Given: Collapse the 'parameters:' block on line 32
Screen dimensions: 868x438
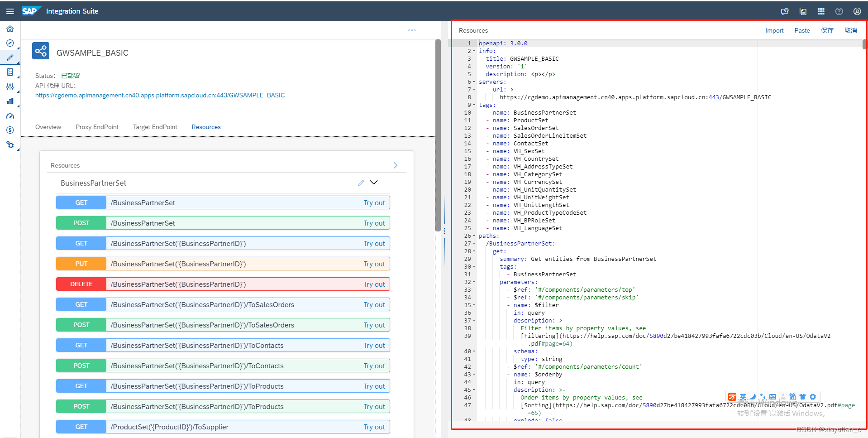Looking at the screenshot, I should [474, 282].
